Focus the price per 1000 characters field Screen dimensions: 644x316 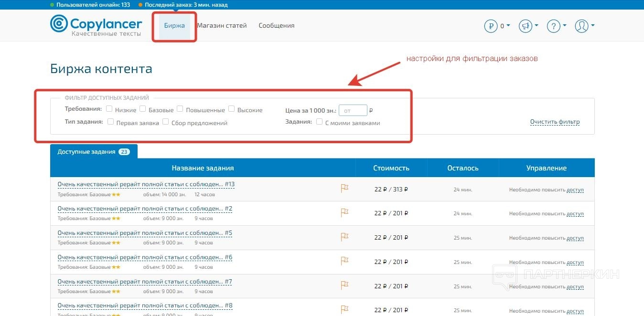[353, 110]
